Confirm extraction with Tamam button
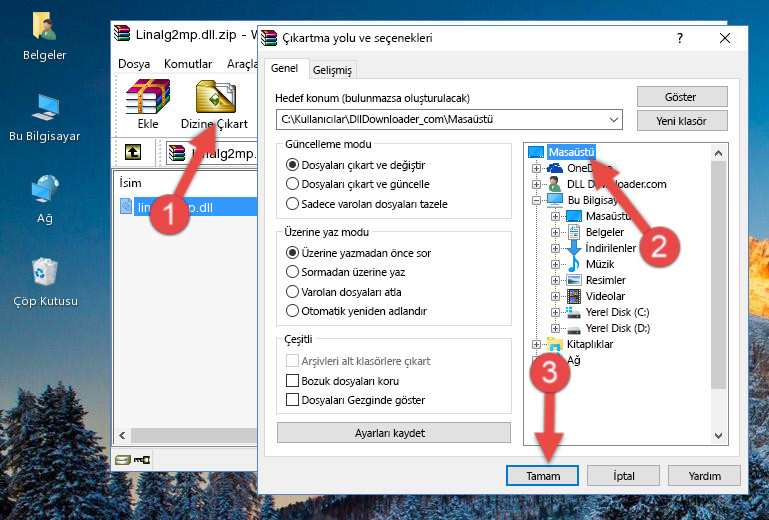Screen dimensions: 769x520 [542, 476]
